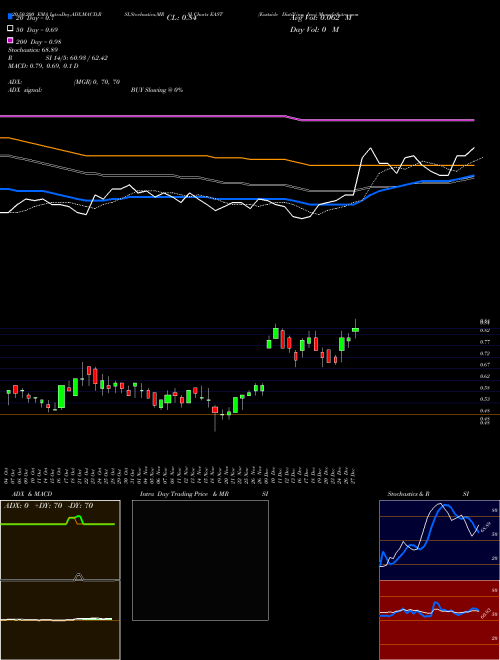The height and width of the screenshot is (660, 500).
Task: Click the 'ADX: 0 +DY: 70 -DY: 70' readout
Action: 48,506
